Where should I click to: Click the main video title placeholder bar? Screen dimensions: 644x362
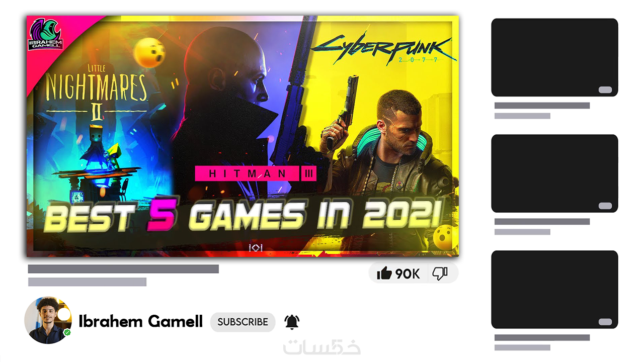click(123, 269)
